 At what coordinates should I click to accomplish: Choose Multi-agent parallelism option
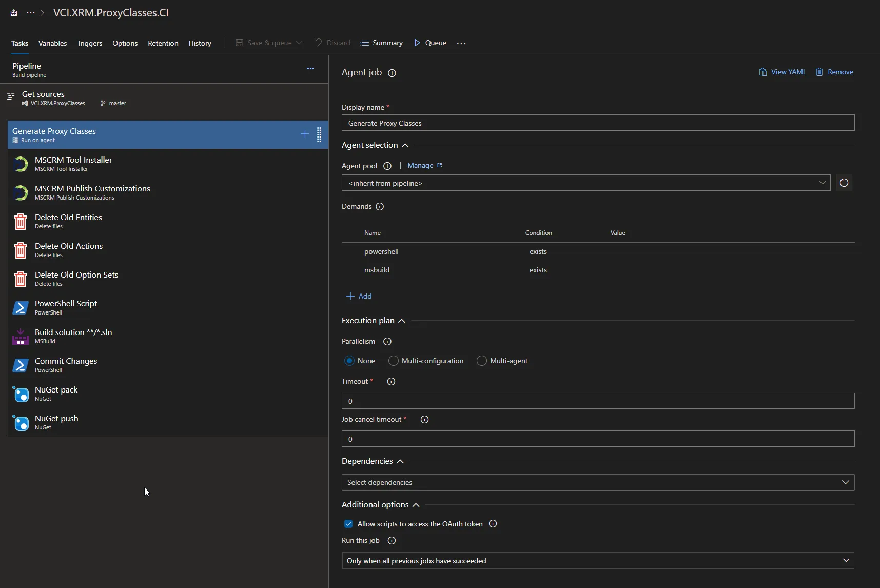coord(482,361)
